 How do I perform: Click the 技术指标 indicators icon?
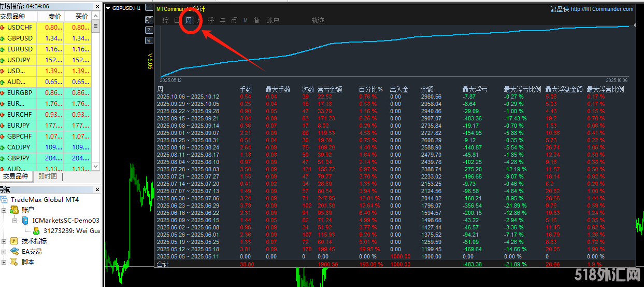(15, 241)
